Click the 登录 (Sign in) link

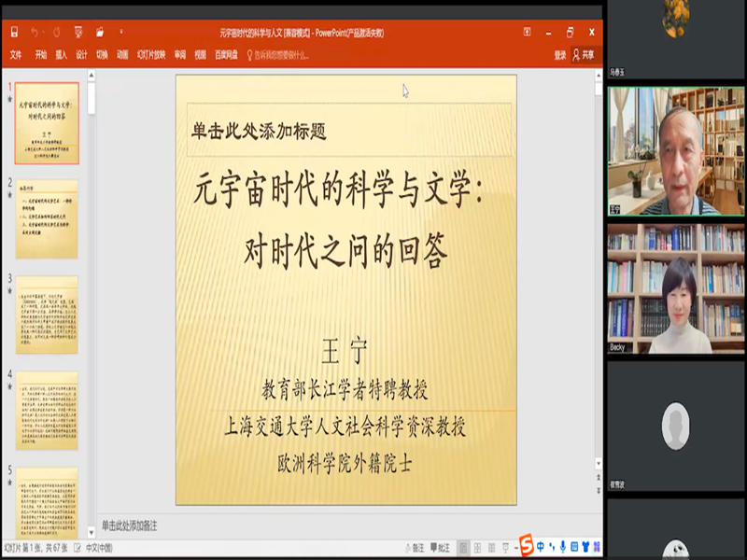[559, 55]
